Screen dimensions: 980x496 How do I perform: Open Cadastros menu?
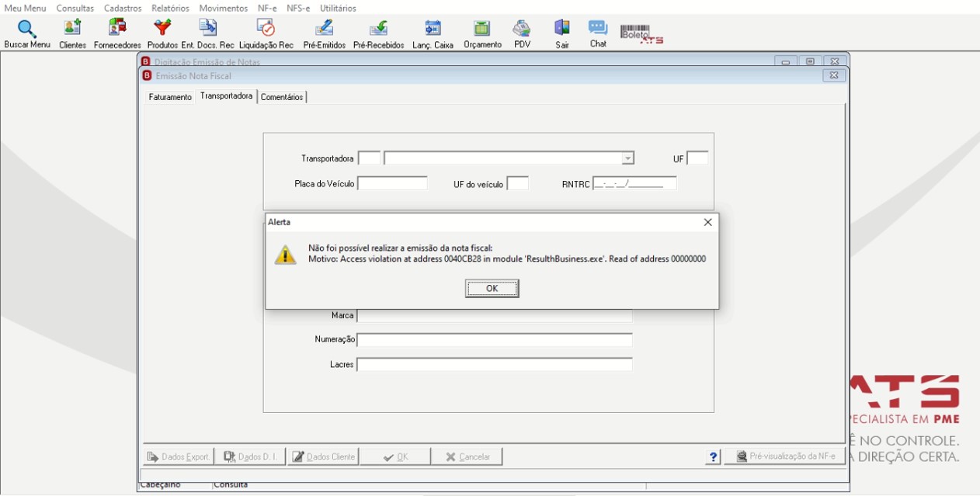[123, 8]
